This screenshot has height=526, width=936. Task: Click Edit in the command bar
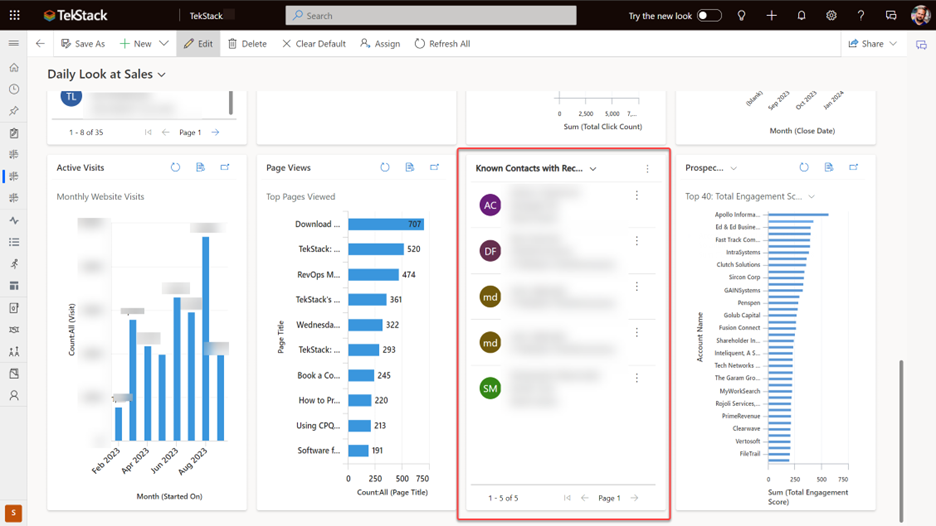[198, 44]
